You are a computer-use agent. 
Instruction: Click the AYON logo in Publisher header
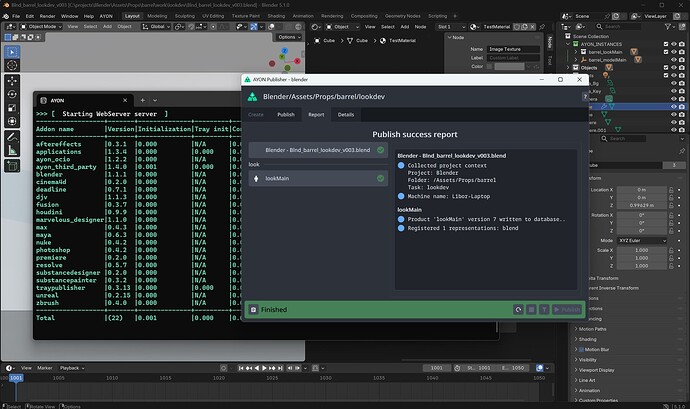[252, 97]
